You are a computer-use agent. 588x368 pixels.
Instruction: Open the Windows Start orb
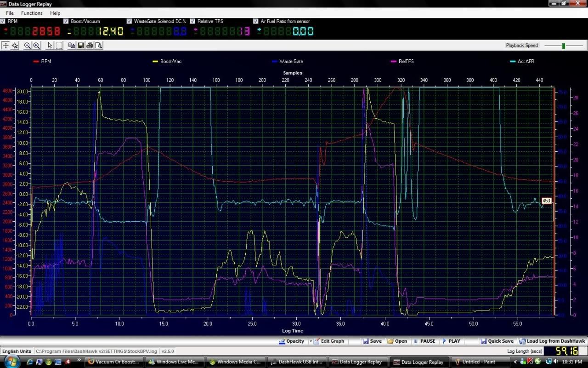[11, 361]
